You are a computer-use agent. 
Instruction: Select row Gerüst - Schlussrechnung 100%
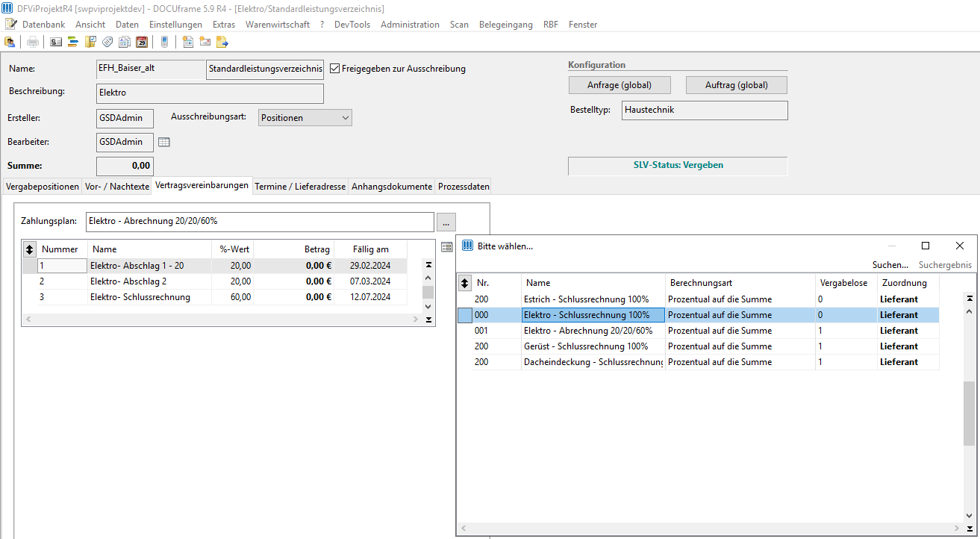[x=698, y=346]
